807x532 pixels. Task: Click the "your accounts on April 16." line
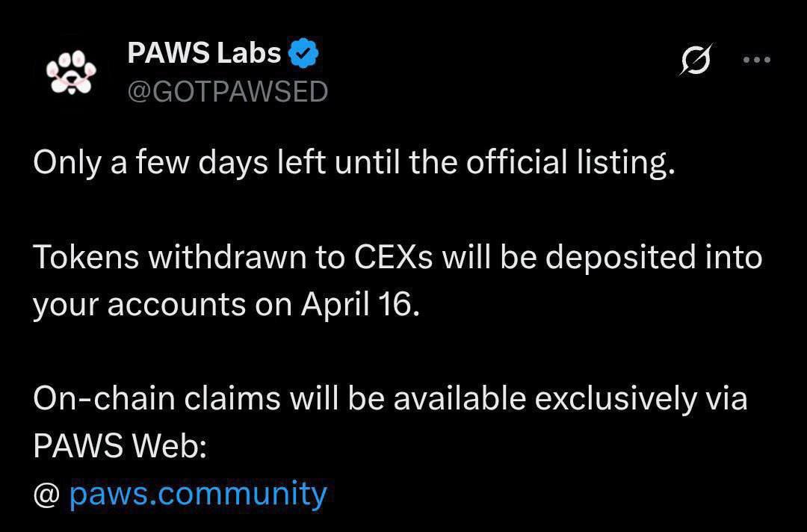(227, 306)
